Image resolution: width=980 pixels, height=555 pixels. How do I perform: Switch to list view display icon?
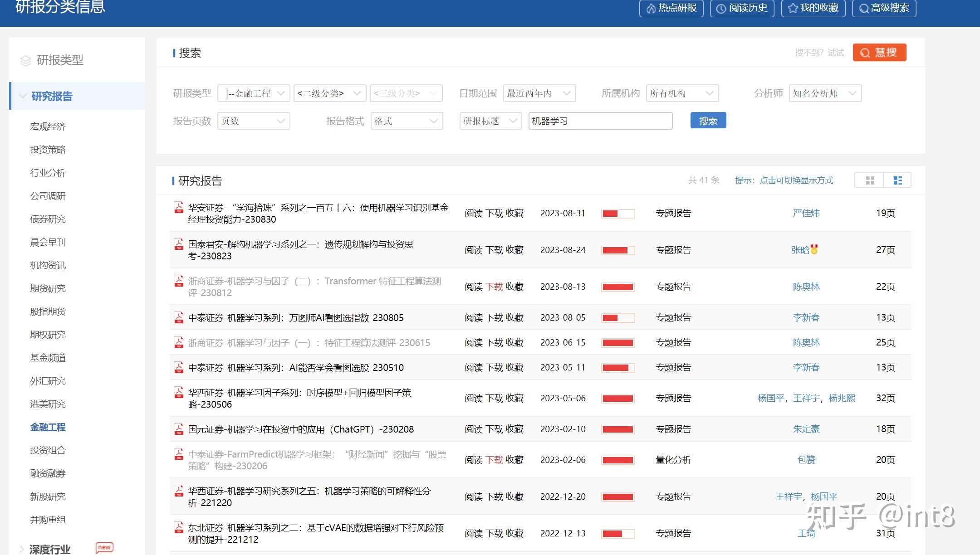897,180
